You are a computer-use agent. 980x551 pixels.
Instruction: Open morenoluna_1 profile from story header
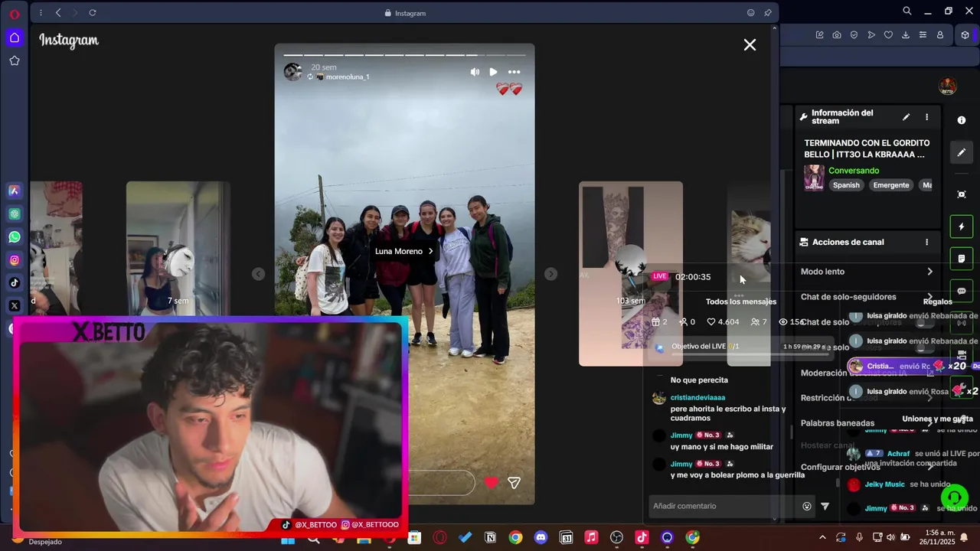tap(348, 77)
